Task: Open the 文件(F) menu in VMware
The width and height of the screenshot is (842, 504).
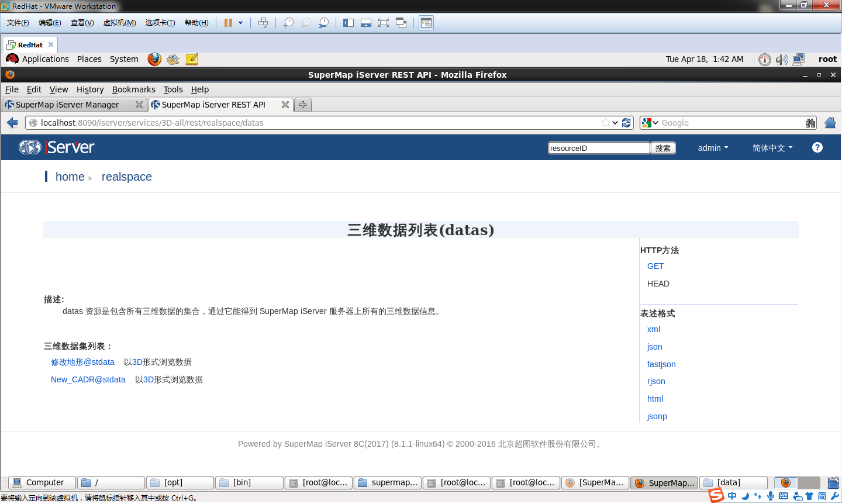Action: (18, 23)
